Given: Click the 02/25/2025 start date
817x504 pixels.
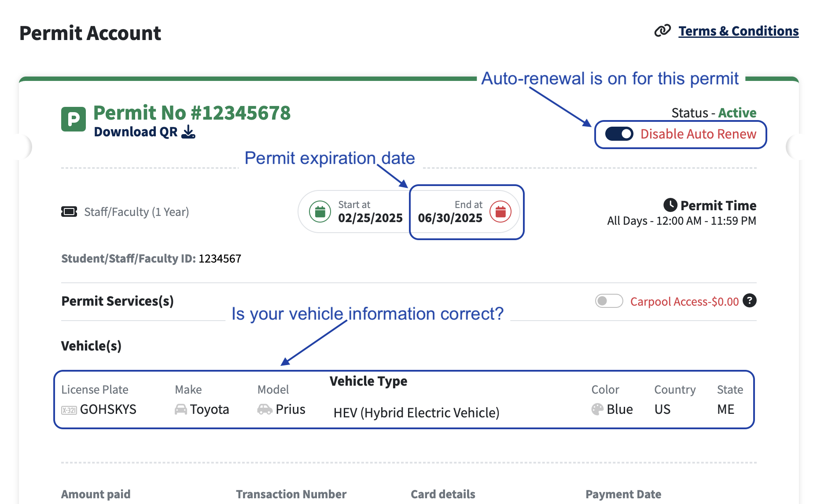Looking at the screenshot, I should tap(370, 218).
